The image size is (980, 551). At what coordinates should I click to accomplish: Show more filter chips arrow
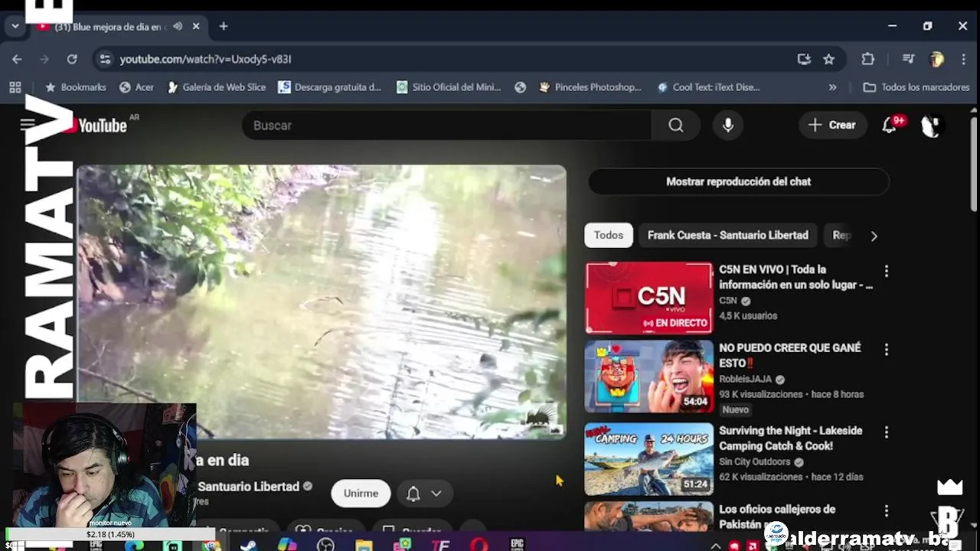click(x=874, y=236)
